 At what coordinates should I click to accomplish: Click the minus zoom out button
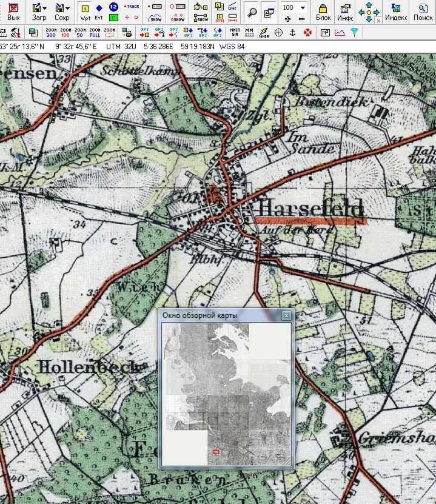(301, 19)
